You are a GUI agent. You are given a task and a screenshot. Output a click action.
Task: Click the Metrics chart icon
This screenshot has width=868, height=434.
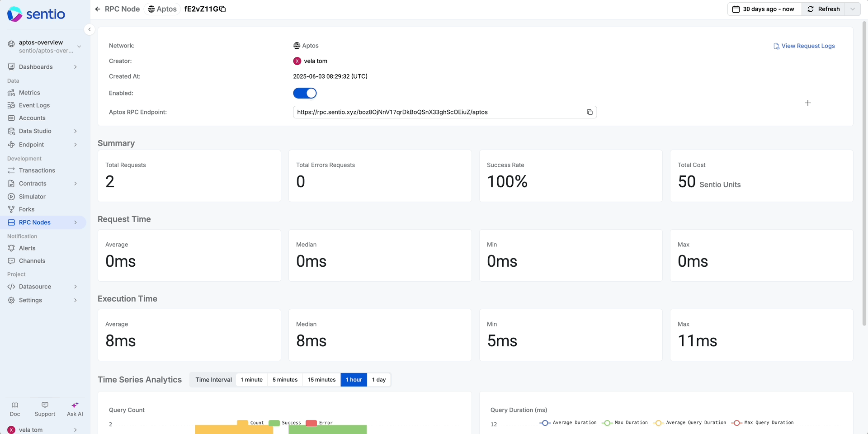pos(11,93)
